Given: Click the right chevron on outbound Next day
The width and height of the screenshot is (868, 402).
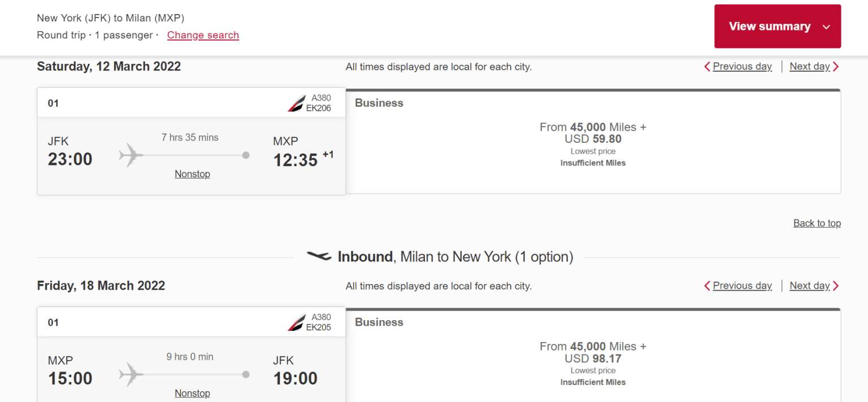Looking at the screenshot, I should (836, 66).
